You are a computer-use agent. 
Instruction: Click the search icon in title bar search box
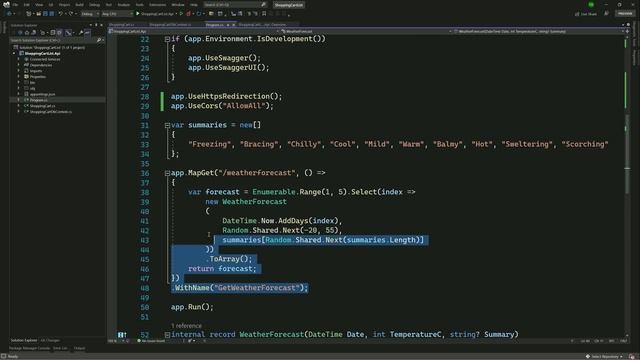(263, 5)
